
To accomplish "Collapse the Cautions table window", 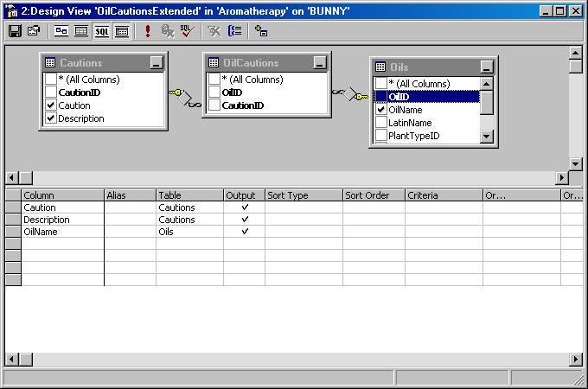I will [157, 62].
